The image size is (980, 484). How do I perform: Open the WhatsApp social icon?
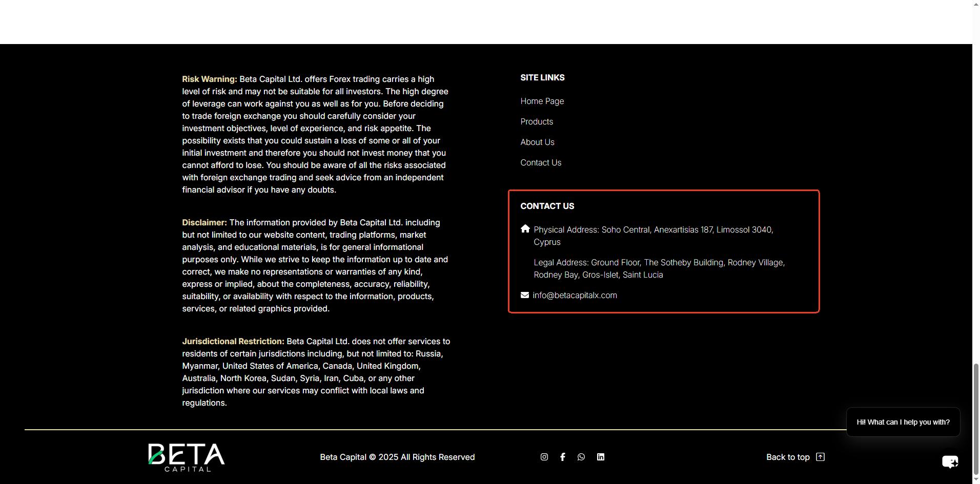point(581,457)
